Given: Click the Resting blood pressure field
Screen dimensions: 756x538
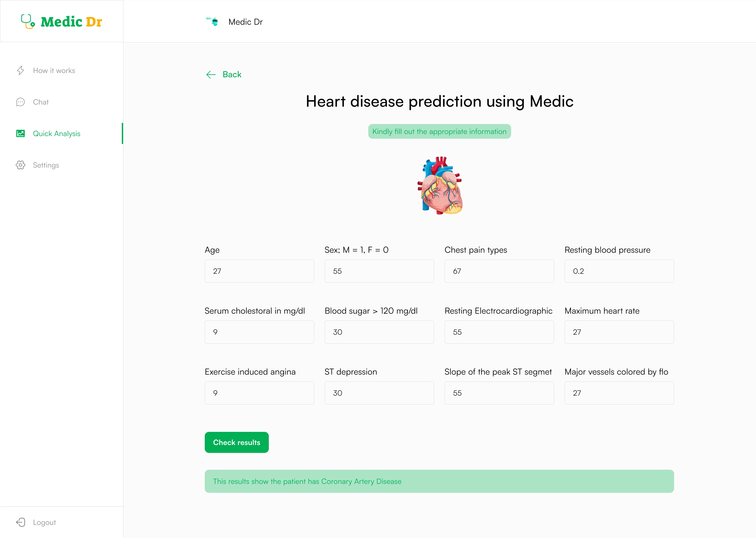Looking at the screenshot, I should [619, 271].
